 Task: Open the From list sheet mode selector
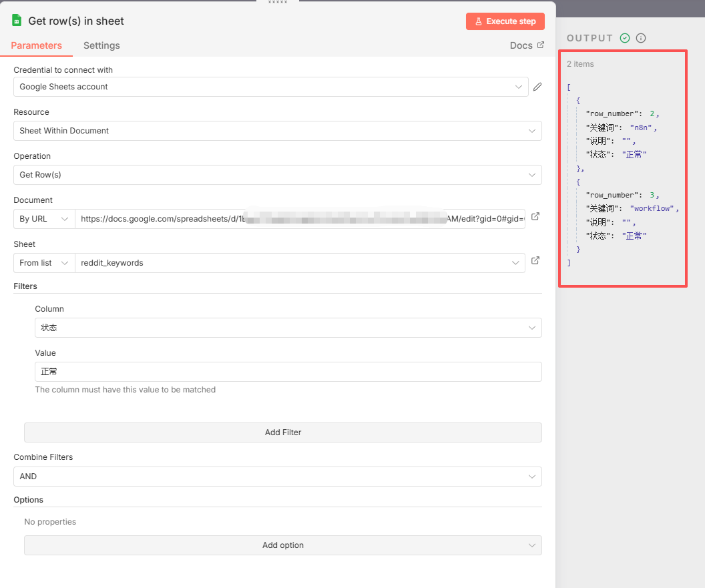click(x=44, y=263)
